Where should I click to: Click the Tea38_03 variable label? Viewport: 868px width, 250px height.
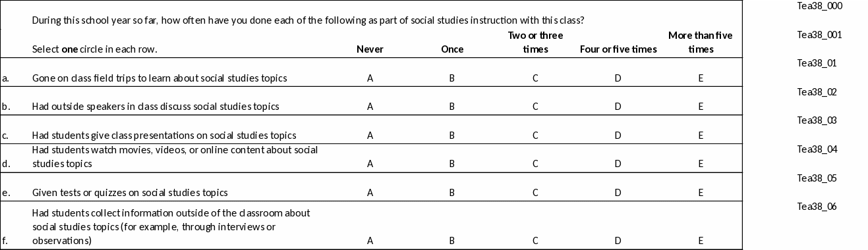click(x=817, y=120)
